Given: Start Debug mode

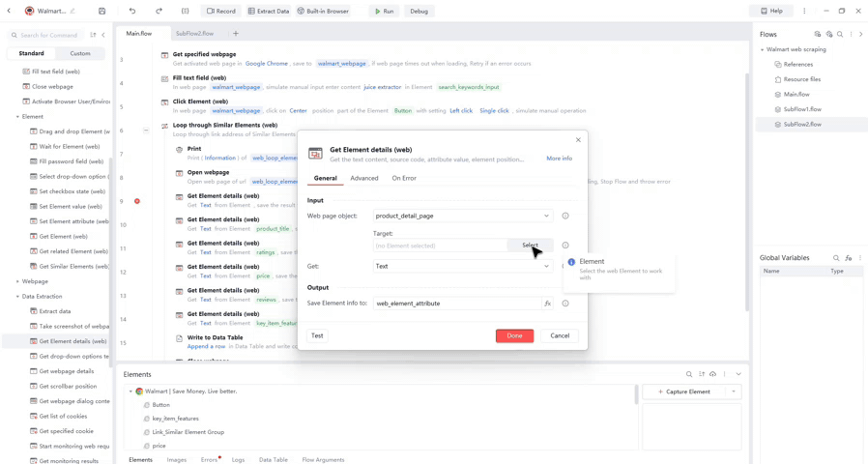Looking at the screenshot, I should coord(420,11).
